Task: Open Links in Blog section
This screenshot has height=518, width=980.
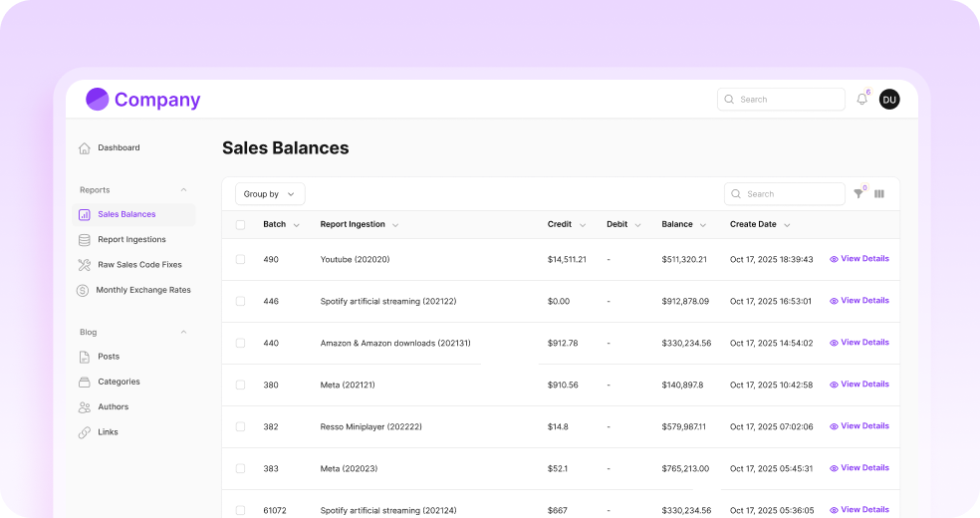Action: coord(108,432)
